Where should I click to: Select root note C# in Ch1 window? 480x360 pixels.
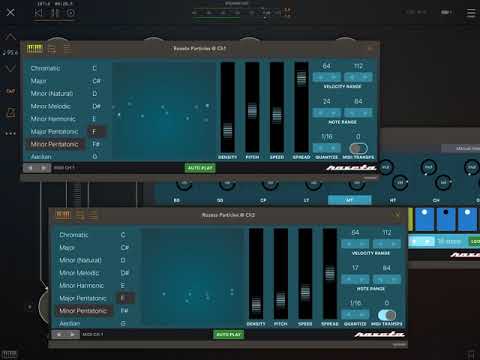[x=96, y=81]
